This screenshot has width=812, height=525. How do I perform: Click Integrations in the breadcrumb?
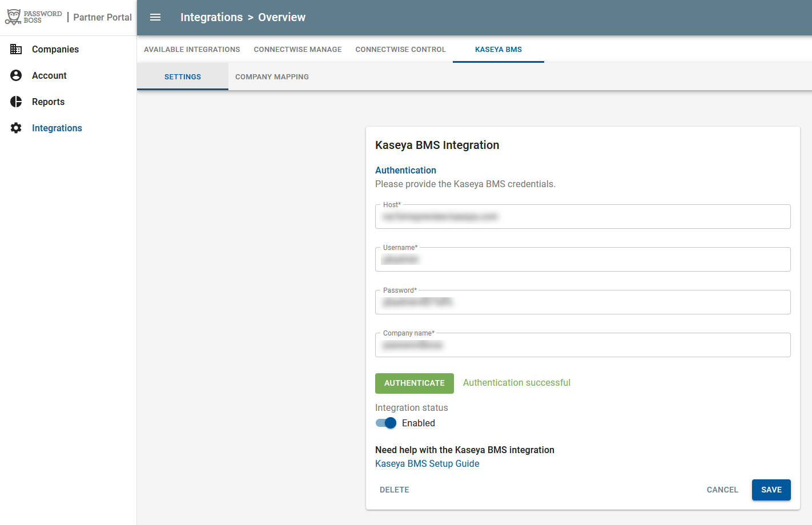[212, 17]
